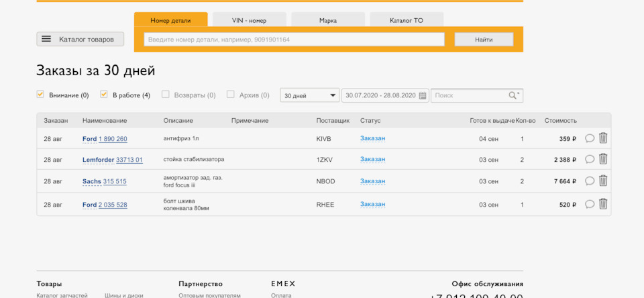The image size is (644, 298).
Task: Open the 30 дней period dropdown
Action: (310, 95)
